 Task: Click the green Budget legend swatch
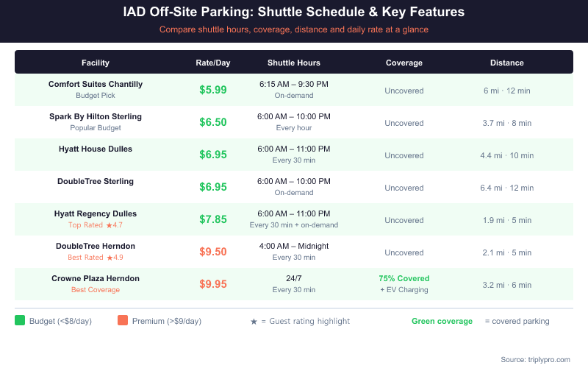coord(20,321)
